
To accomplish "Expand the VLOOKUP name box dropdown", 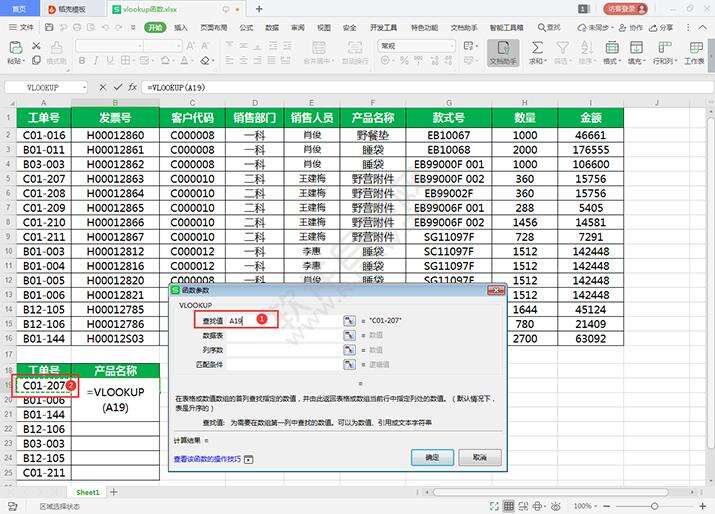I will point(83,87).
